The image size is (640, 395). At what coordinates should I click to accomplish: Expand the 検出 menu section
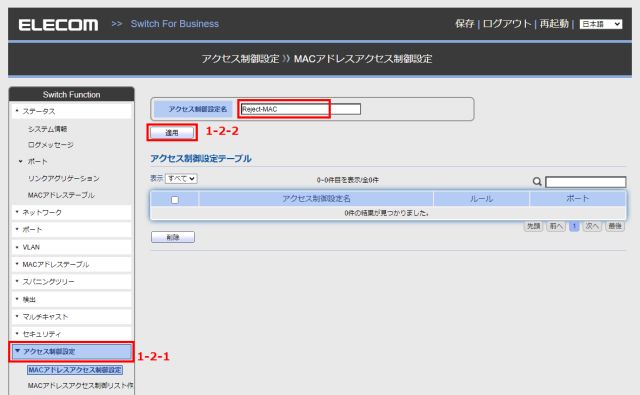pos(71,300)
